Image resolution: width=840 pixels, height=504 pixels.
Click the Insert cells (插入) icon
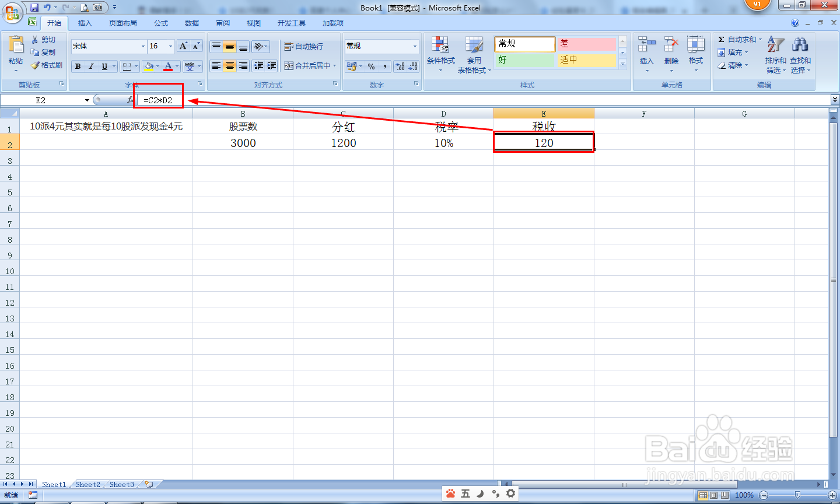pos(646,45)
